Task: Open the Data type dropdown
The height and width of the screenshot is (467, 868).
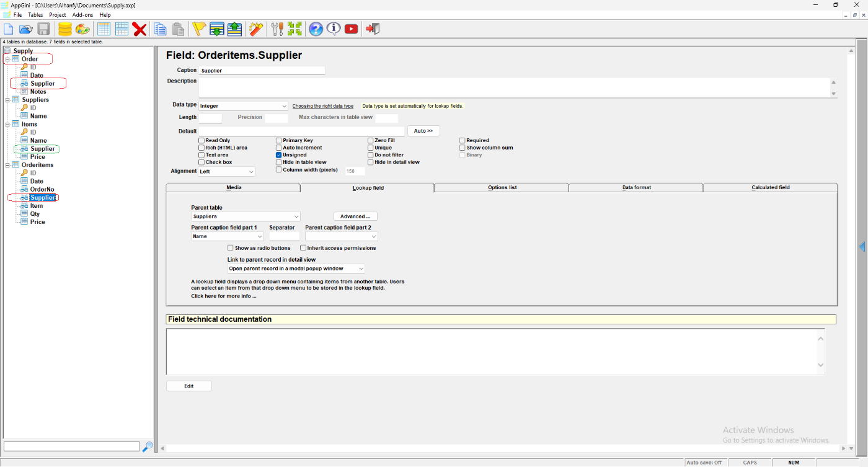Action: tap(243, 106)
